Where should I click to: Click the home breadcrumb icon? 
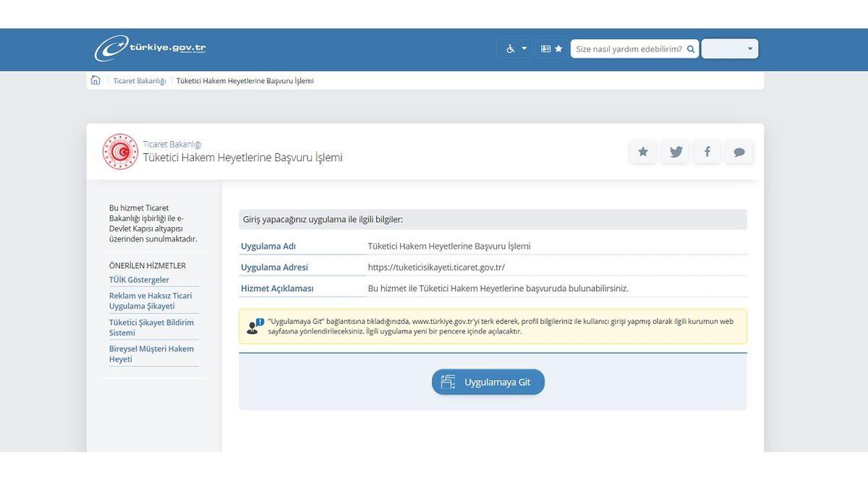95,80
